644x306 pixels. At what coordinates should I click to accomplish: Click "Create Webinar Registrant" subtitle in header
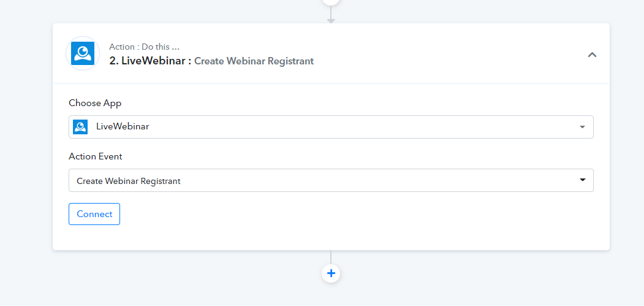(x=254, y=61)
